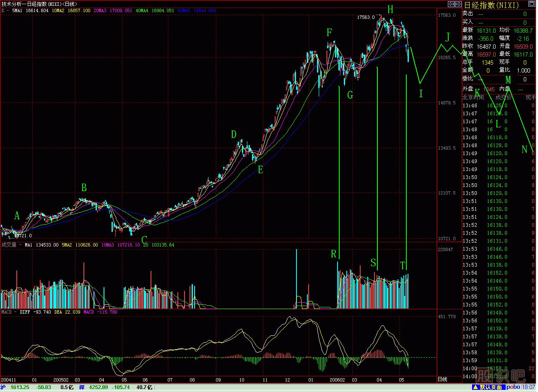This screenshot has width=538, height=392.
Task: Click the green D marker on chart
Action: coord(234,135)
